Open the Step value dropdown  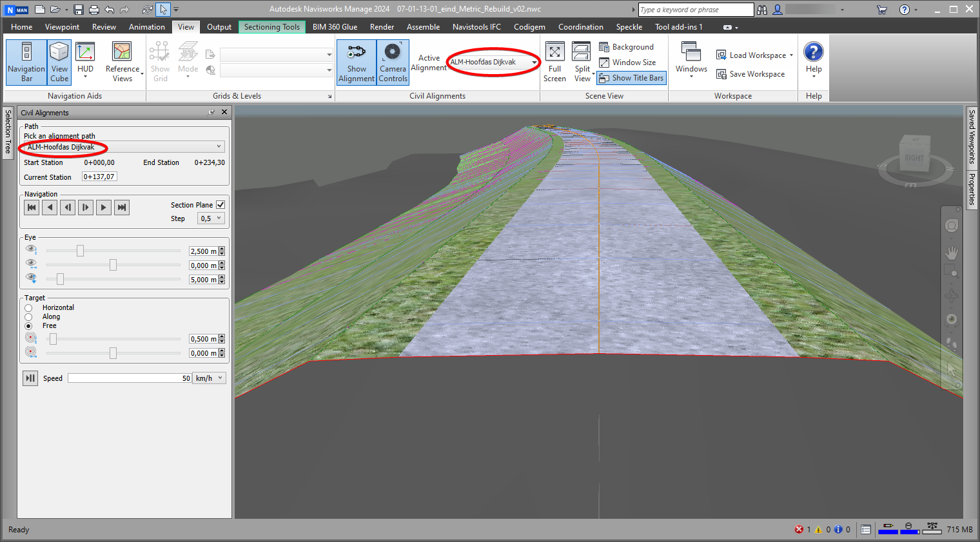(211, 218)
